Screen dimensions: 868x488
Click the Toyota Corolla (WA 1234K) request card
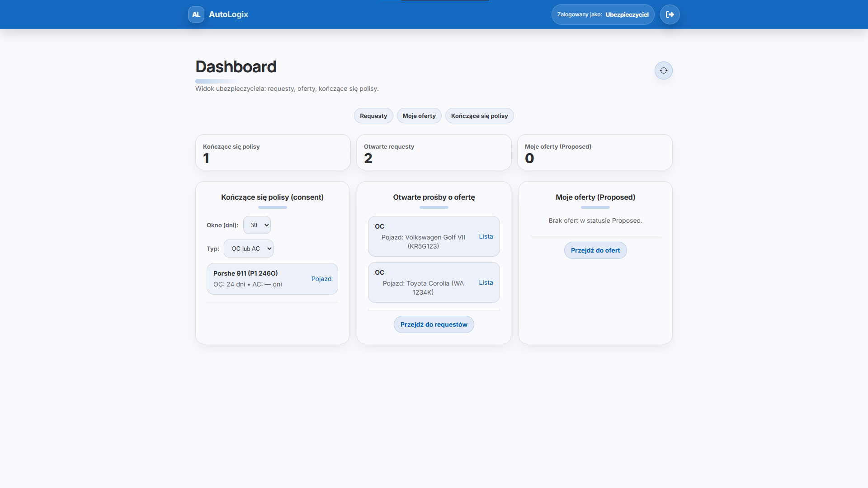(434, 282)
